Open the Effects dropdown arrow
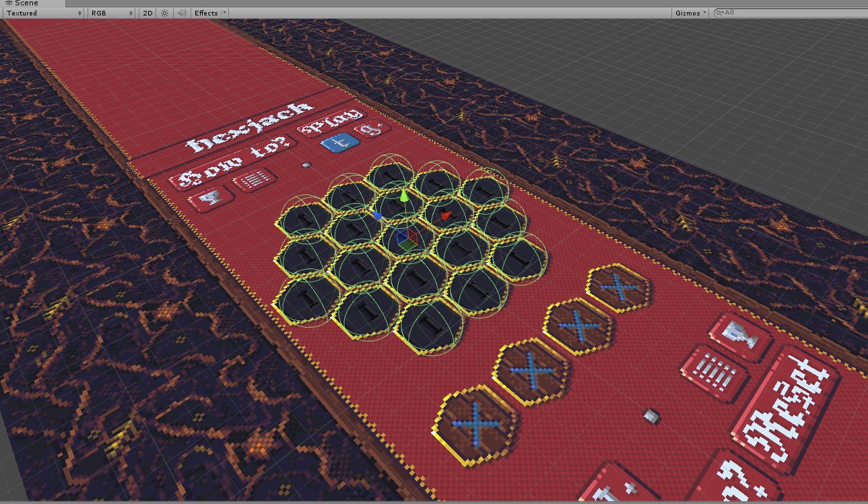This screenshot has height=504, width=868. point(224,13)
